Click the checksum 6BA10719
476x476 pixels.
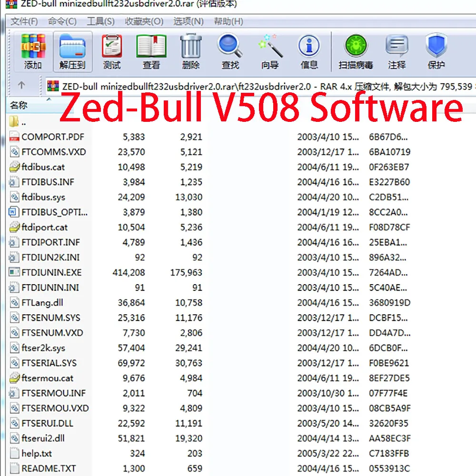point(389,152)
